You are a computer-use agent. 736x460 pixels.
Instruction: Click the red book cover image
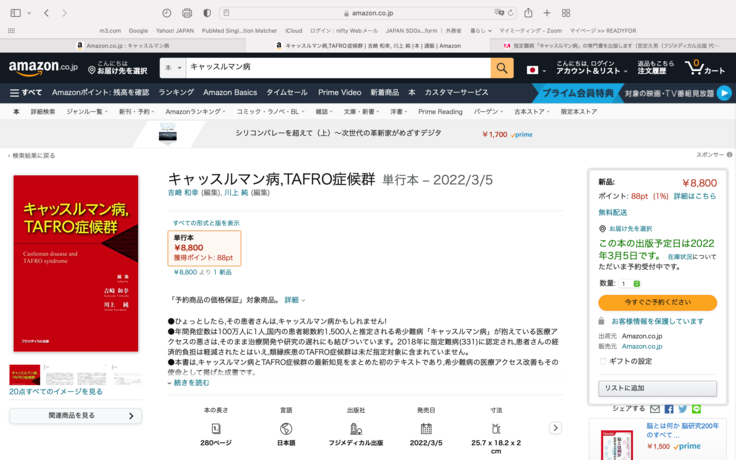(76, 263)
